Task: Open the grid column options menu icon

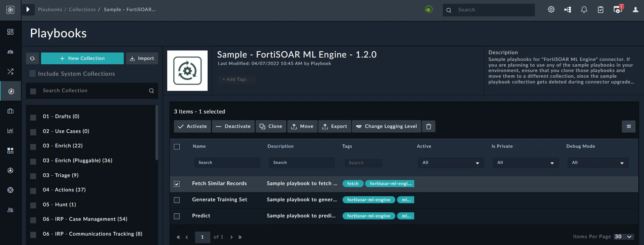Action: click(x=629, y=127)
